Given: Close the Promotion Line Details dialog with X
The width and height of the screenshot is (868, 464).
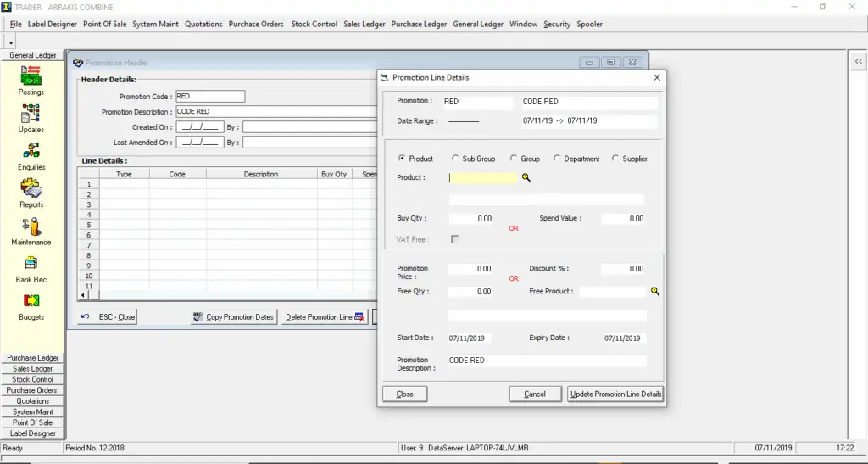Looking at the screenshot, I should pyautogui.click(x=657, y=78).
